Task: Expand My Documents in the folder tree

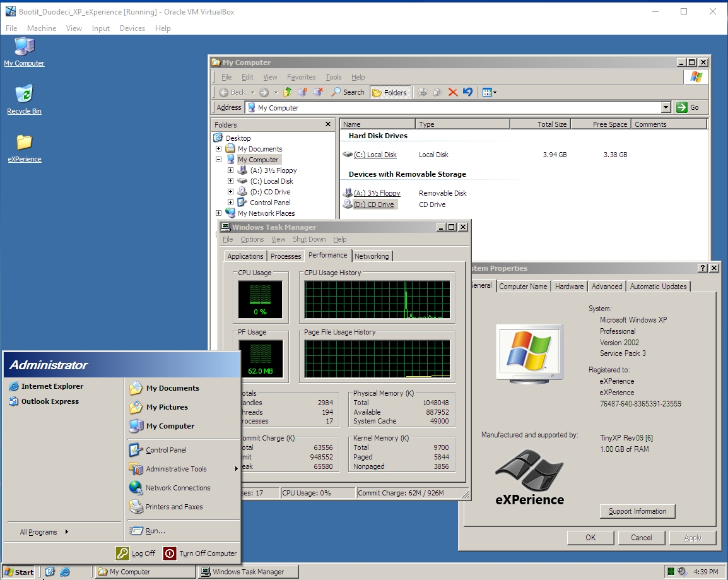Action: [x=219, y=148]
